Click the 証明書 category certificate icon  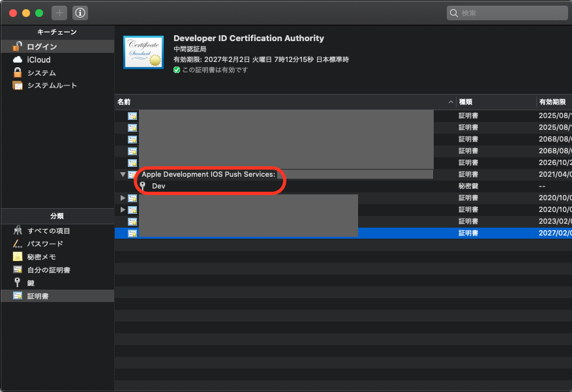point(18,295)
